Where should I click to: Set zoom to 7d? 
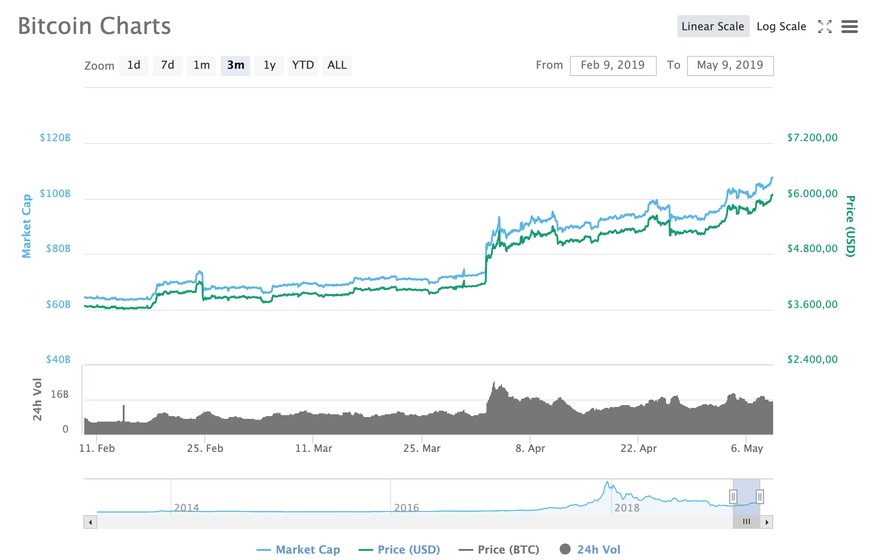pyautogui.click(x=168, y=65)
